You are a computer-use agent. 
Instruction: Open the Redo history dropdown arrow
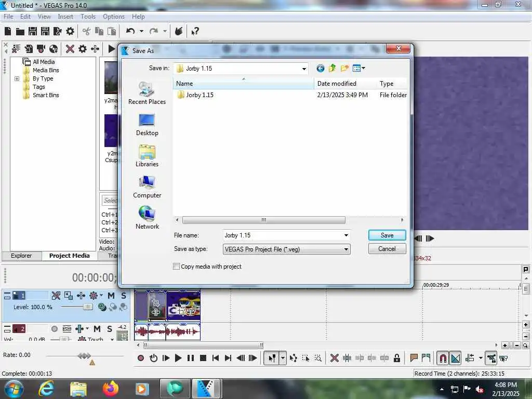[x=165, y=31]
